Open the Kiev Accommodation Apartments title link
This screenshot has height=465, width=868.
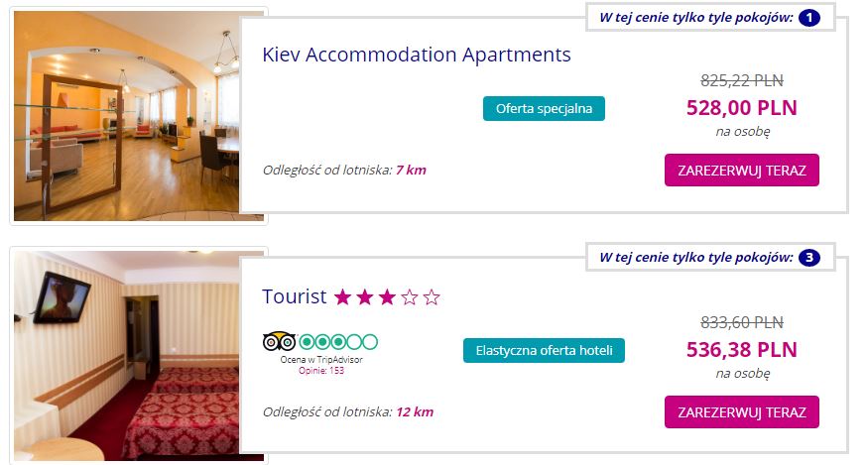(417, 55)
